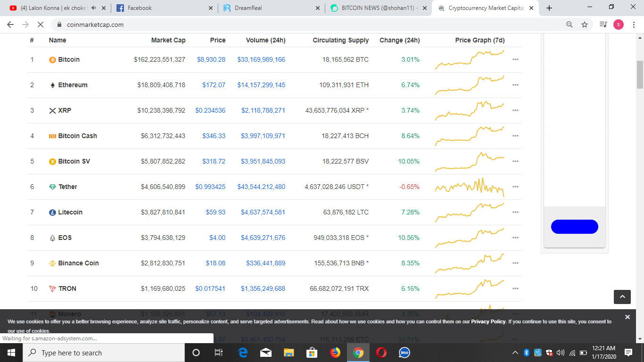
Task: Open the Bitcoin SV 7-day price graph
Action: point(470,162)
